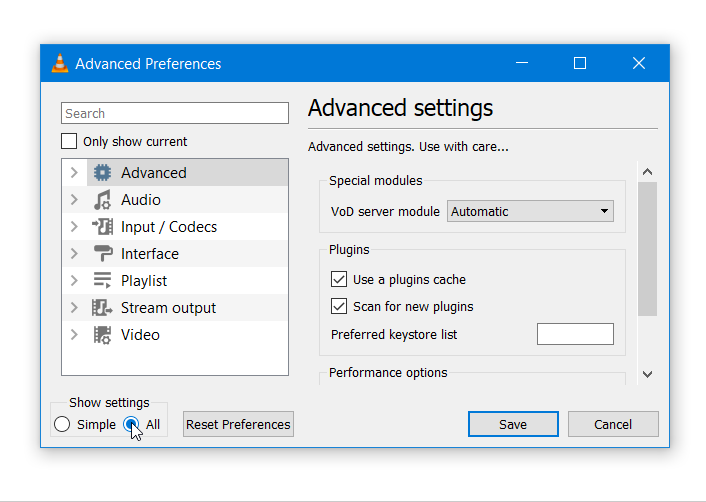706x502 pixels.
Task: Select the Video category label
Action: (x=140, y=335)
